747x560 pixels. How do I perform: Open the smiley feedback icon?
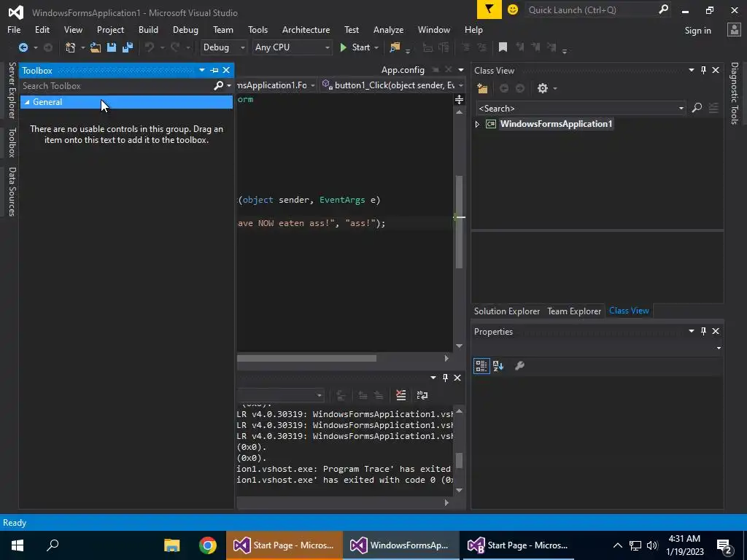pos(513,9)
